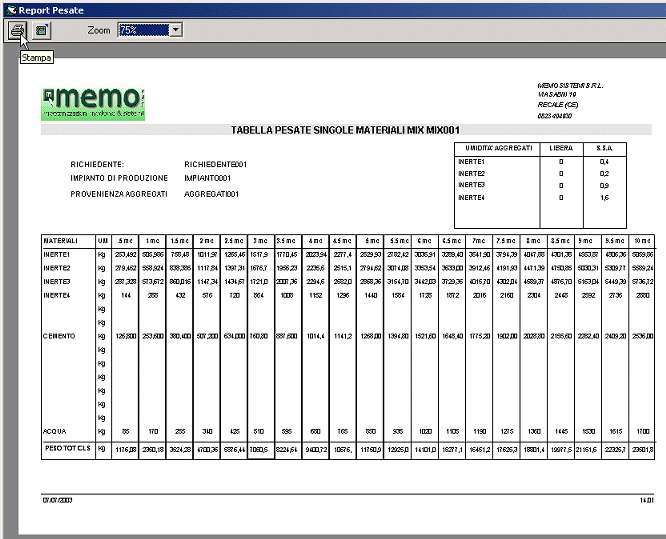This screenshot has width=666, height=539.
Task: Click the Report Pesate title bar
Action: (x=335, y=10)
